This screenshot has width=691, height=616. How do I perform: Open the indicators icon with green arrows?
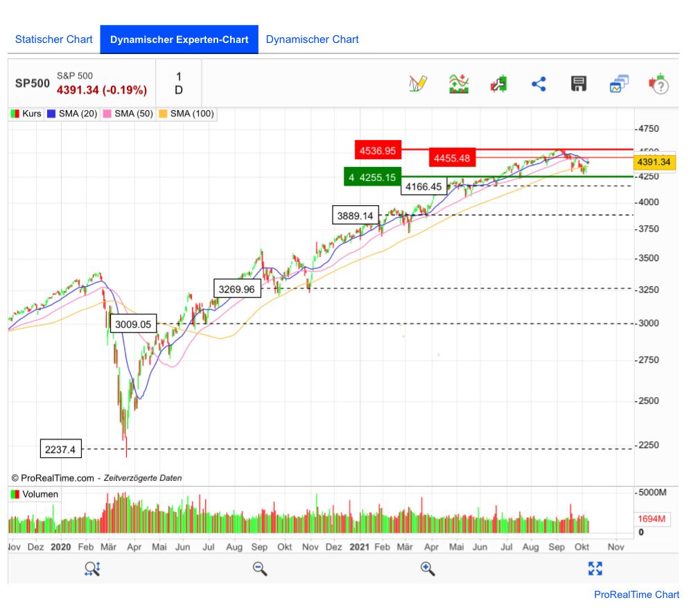pos(459,84)
